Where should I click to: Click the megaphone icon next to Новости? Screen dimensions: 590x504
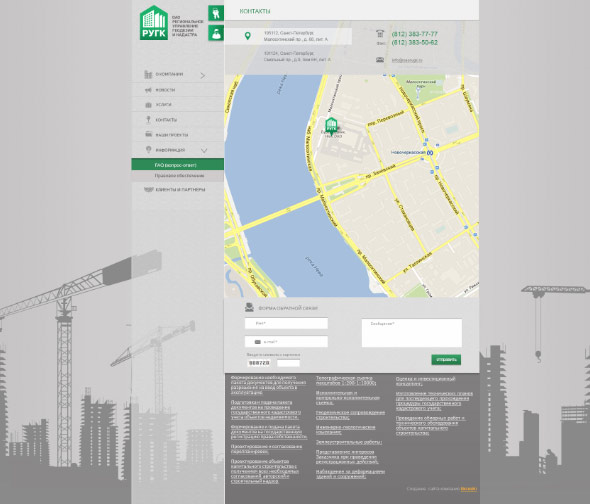tap(148, 90)
